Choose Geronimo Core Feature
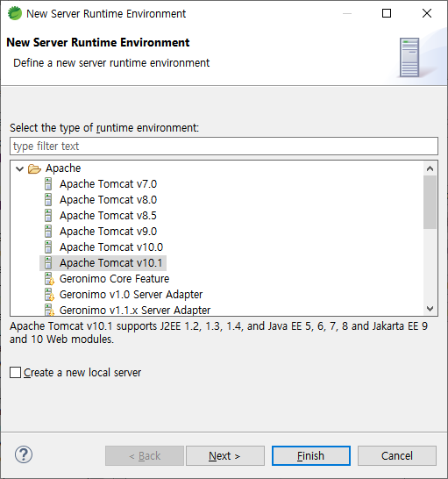Viewport: 448px width, 479px height. (114, 279)
